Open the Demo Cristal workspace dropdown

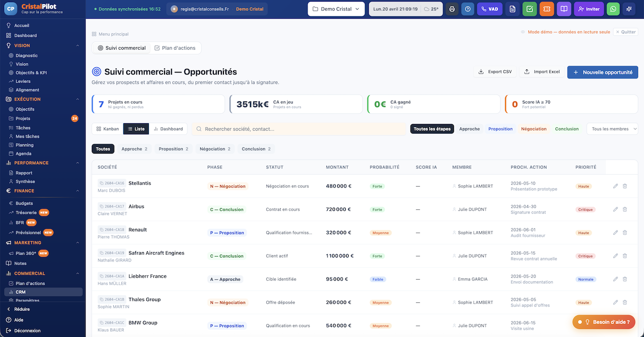click(x=336, y=9)
